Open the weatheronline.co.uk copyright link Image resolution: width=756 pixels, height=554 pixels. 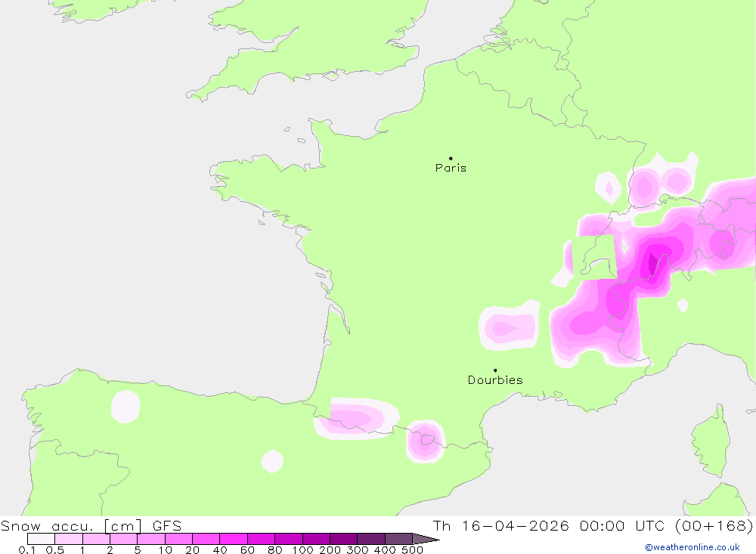point(692,547)
